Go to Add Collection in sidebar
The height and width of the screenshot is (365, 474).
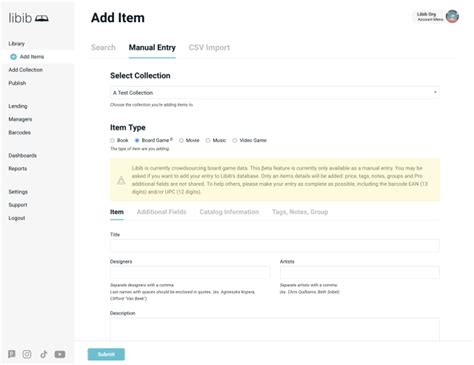(26, 70)
